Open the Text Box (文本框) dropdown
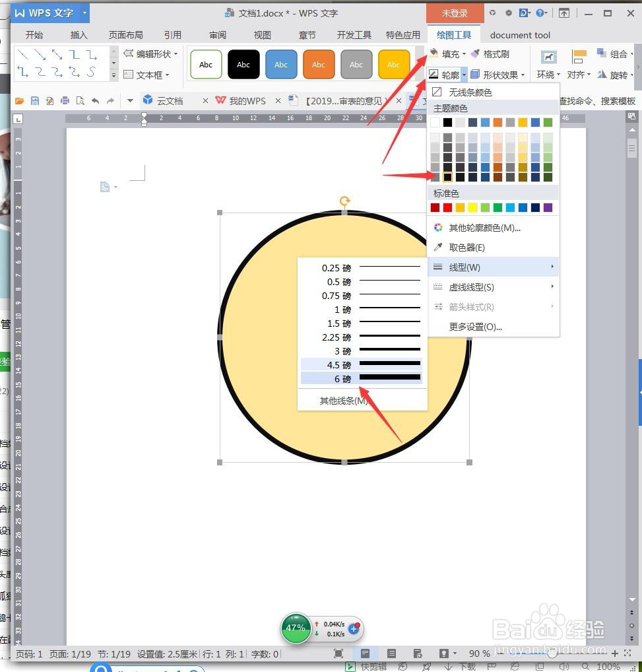642x672 pixels. [146, 75]
